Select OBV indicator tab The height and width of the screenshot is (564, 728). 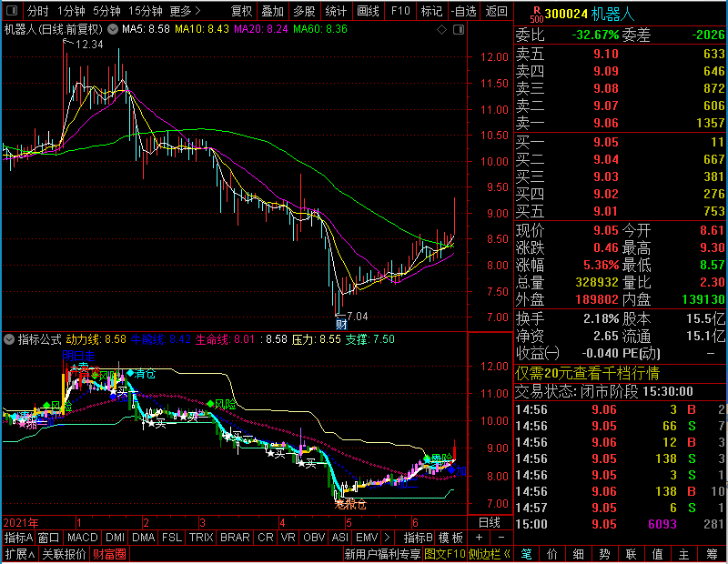[314, 538]
